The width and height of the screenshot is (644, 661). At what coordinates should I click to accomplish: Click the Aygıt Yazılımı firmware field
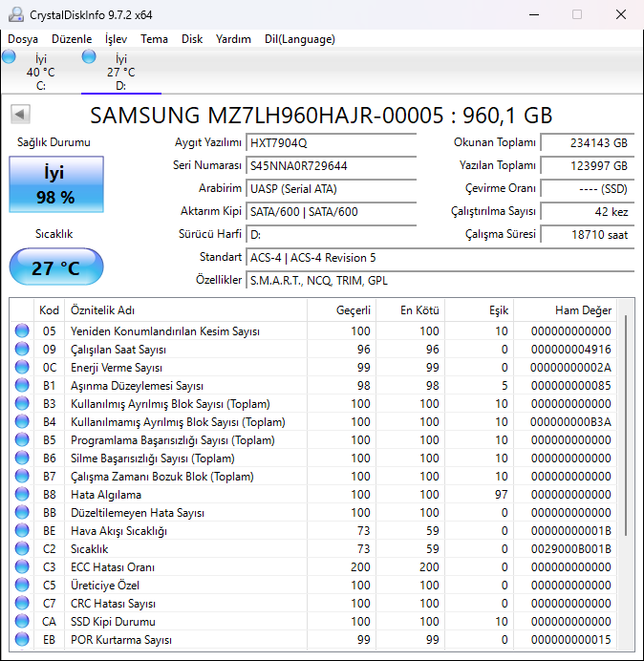tap(331, 142)
